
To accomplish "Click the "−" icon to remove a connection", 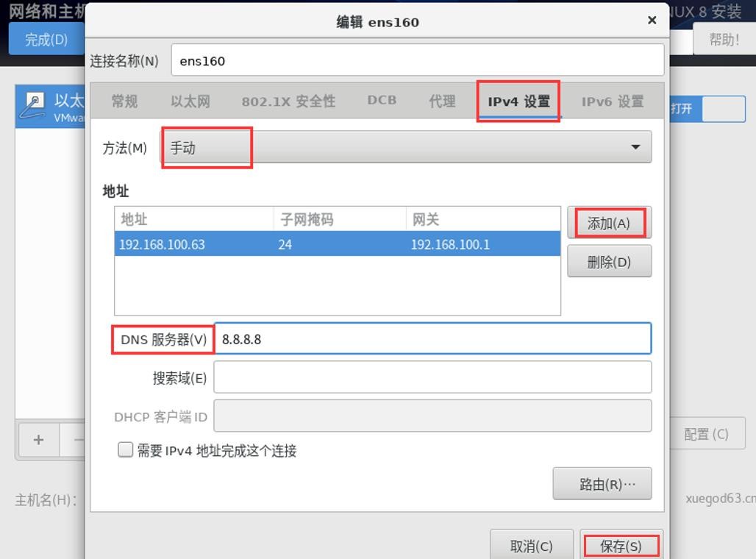I will click(79, 440).
